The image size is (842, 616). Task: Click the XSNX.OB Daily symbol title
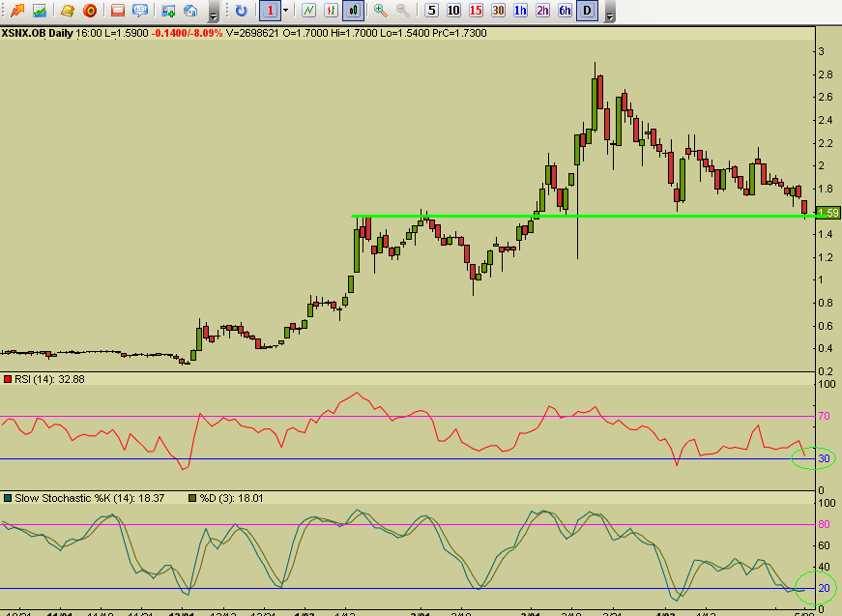[37, 33]
